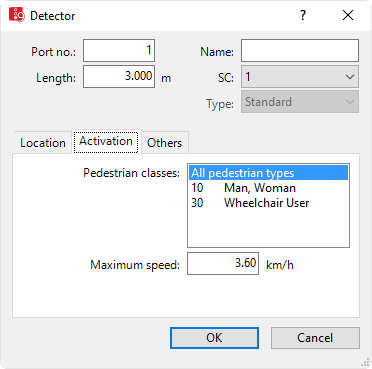
Task: Select All pedestrian types entry
Action: coord(268,173)
